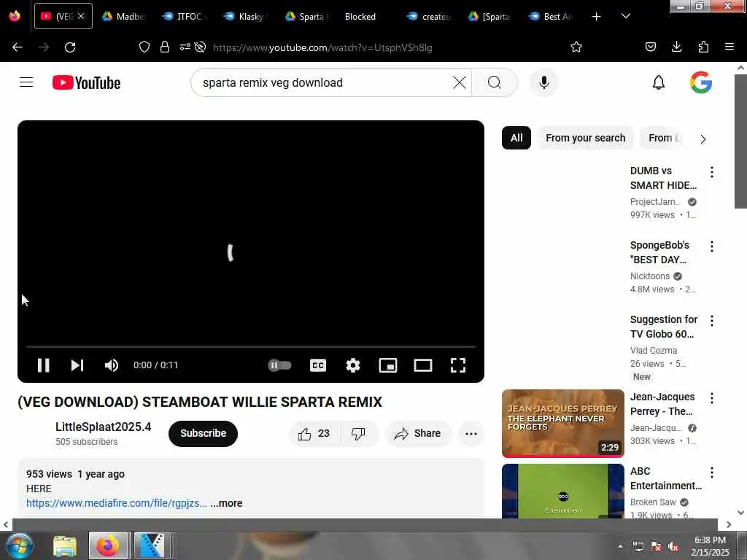Open DUMB vs SMART HIDE video title
The image size is (747, 560).
[x=663, y=178]
